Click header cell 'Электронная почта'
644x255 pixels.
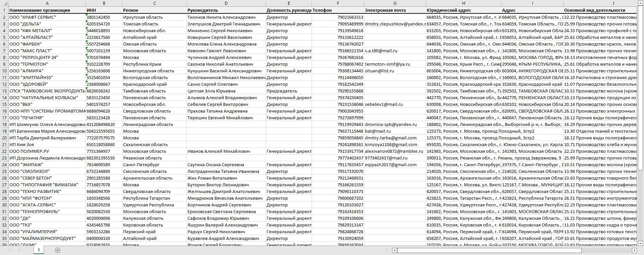coord(395,10)
